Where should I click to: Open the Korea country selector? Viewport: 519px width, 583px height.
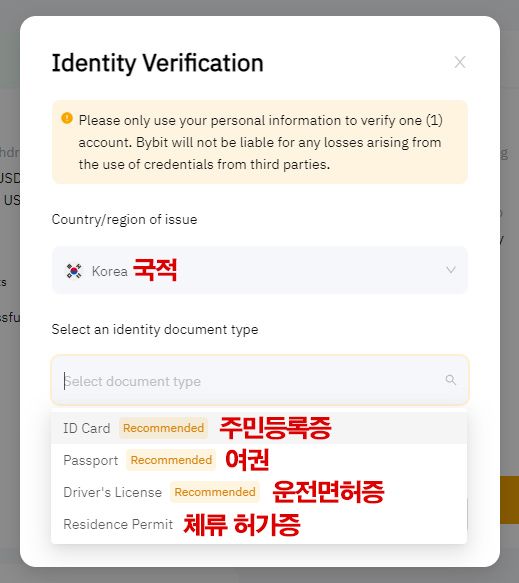(x=260, y=270)
